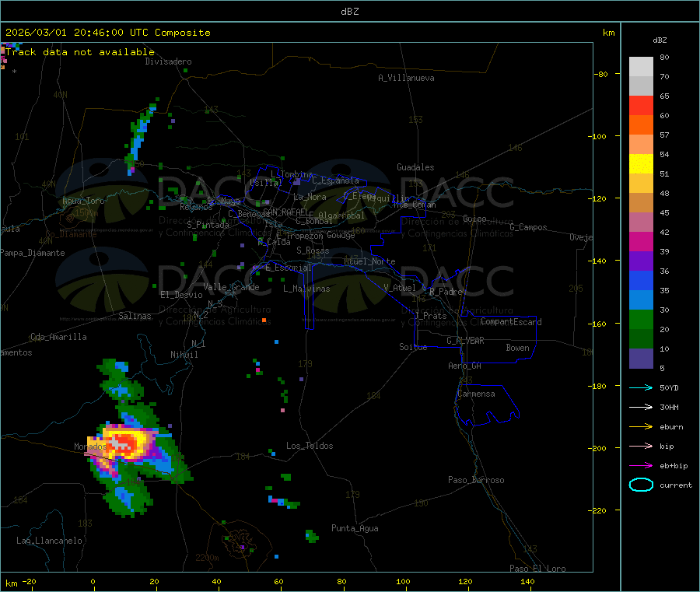Click the '-200' km tick on right axis
The width and height of the screenshot is (700, 592).
coord(597,448)
